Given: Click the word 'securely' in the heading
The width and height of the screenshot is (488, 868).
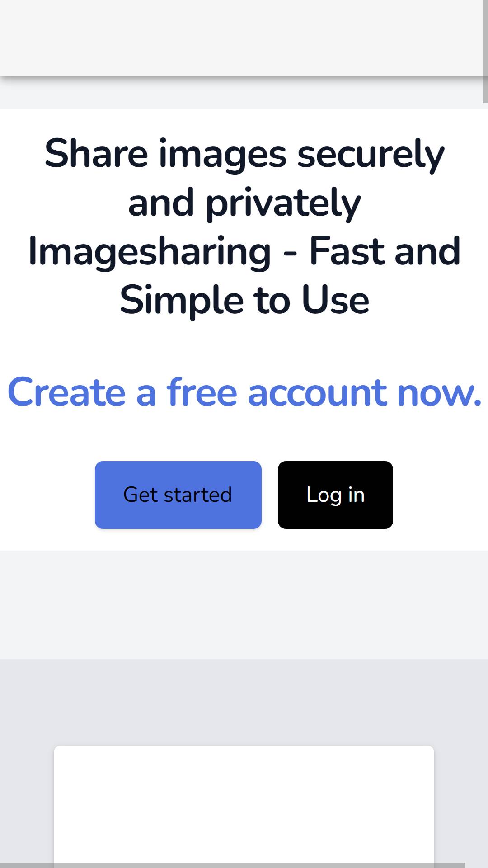Looking at the screenshot, I should tap(371, 154).
